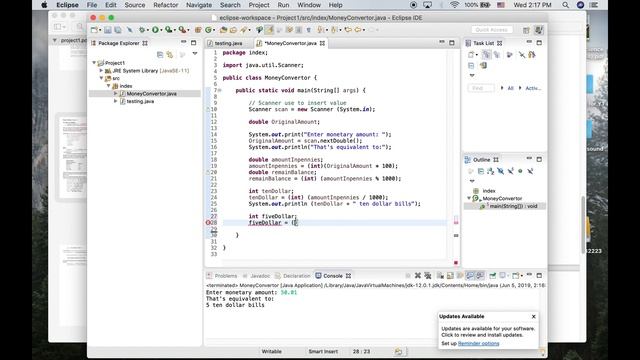
Task: Open the Project menu
Action: [x=259, y=5]
